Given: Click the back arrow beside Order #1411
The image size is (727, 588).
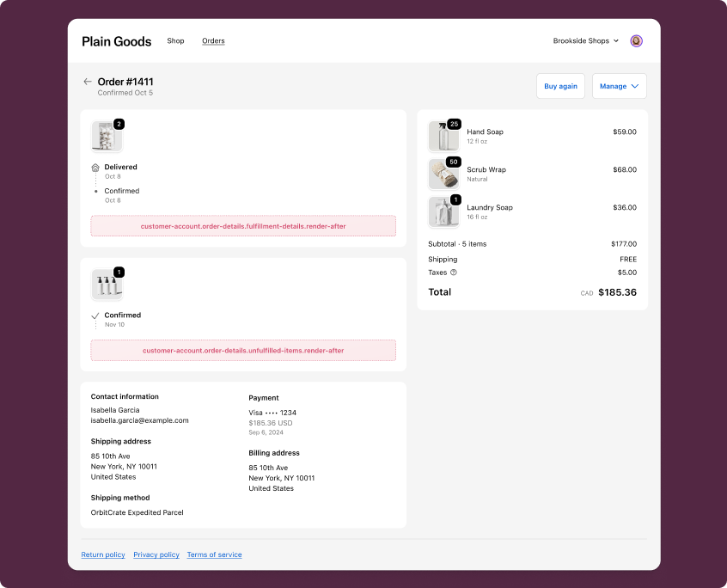Looking at the screenshot, I should pos(87,82).
